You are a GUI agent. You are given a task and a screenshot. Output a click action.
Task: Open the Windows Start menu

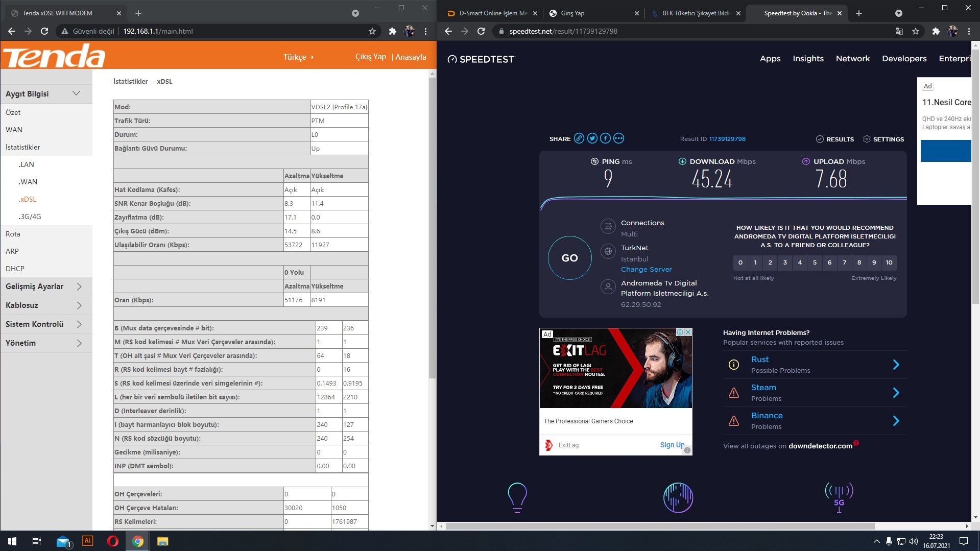point(12,541)
